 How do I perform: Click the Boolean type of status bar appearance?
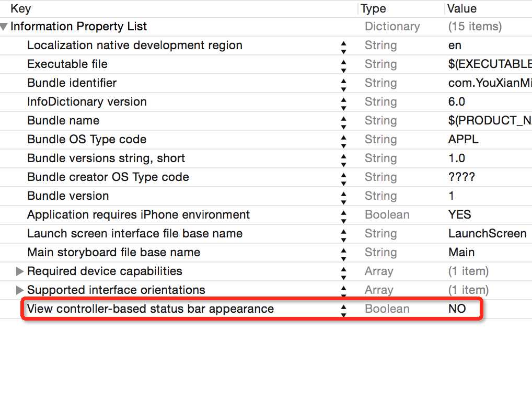point(387,309)
